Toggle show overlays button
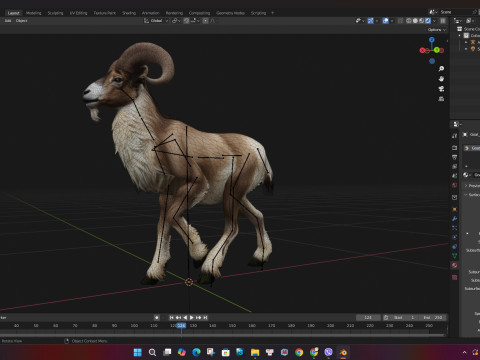 pos(386,21)
